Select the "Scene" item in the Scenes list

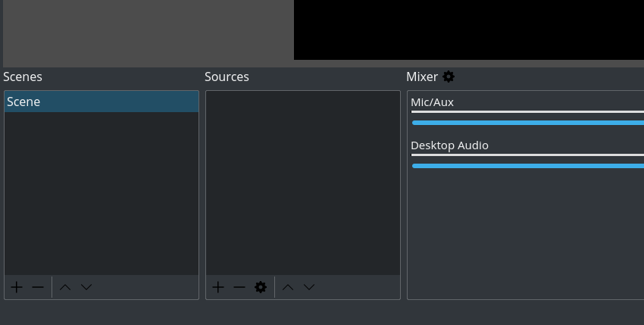click(101, 102)
